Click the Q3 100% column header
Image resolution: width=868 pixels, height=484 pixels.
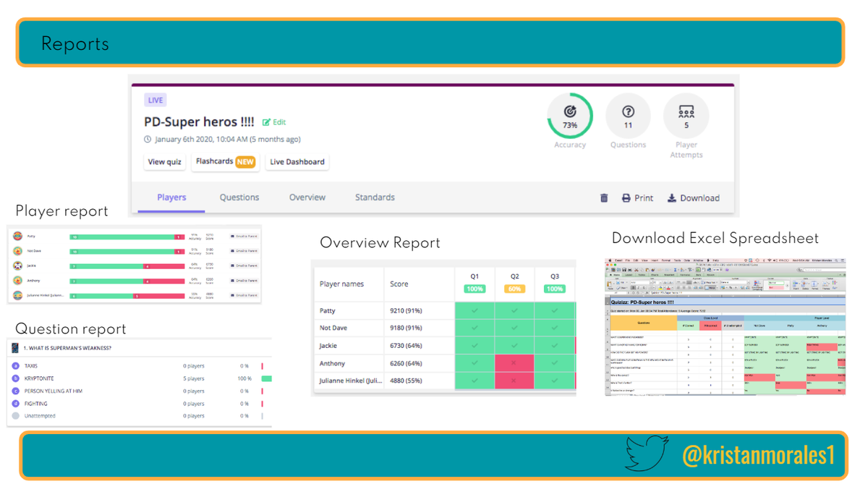pyautogui.click(x=555, y=283)
